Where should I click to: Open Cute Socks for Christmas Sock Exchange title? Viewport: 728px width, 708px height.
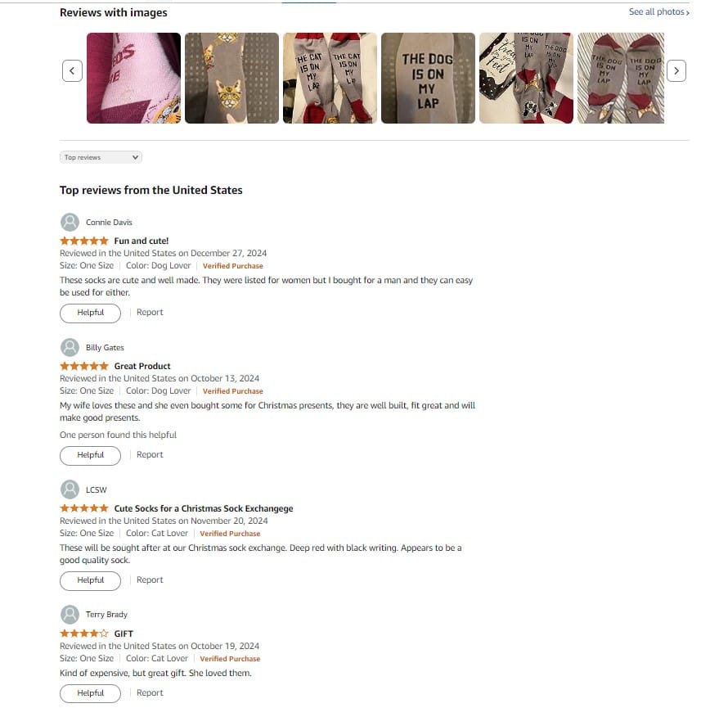pos(204,508)
